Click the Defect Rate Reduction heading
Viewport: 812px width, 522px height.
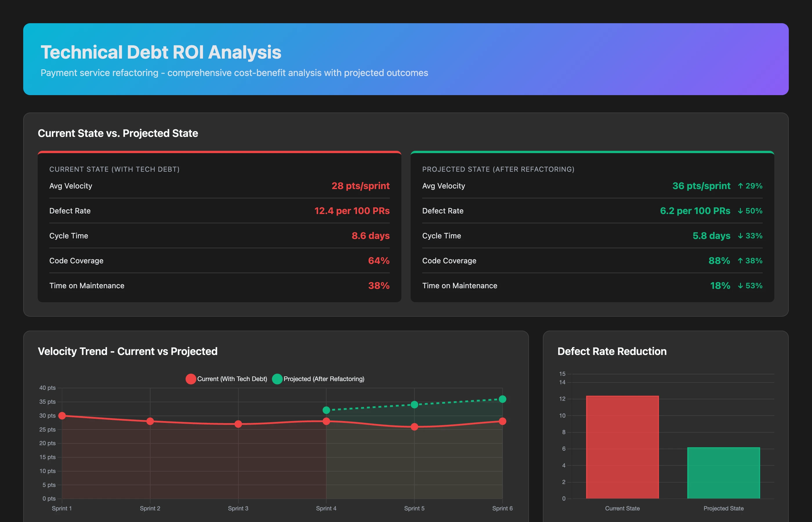coord(612,351)
